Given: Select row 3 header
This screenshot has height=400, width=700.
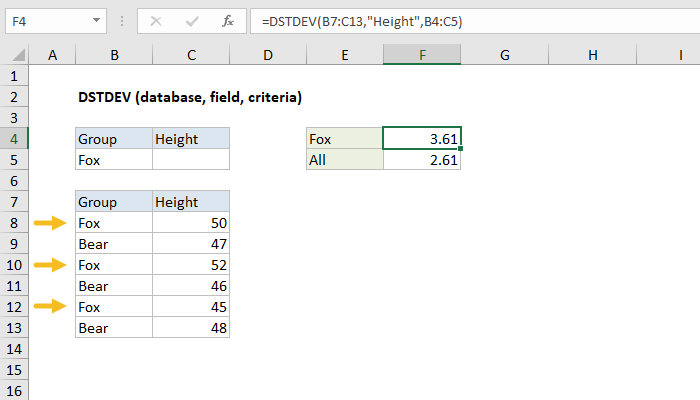Looking at the screenshot, I should pos(14,118).
